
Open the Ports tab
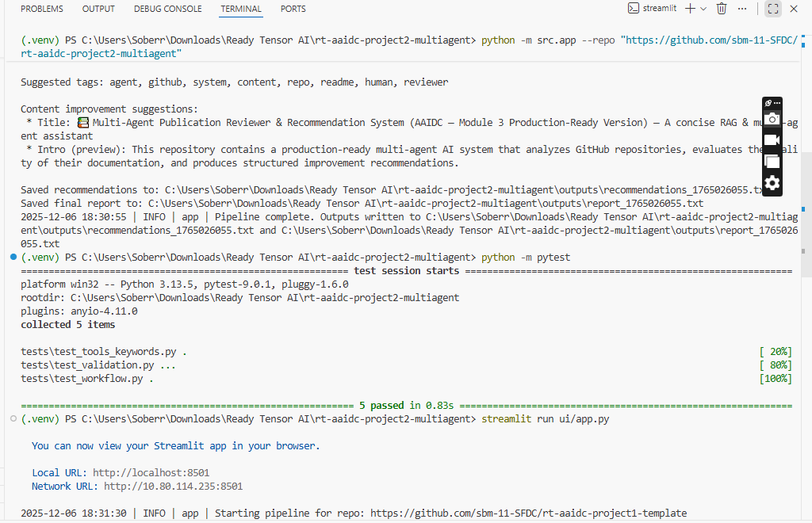[x=293, y=9]
